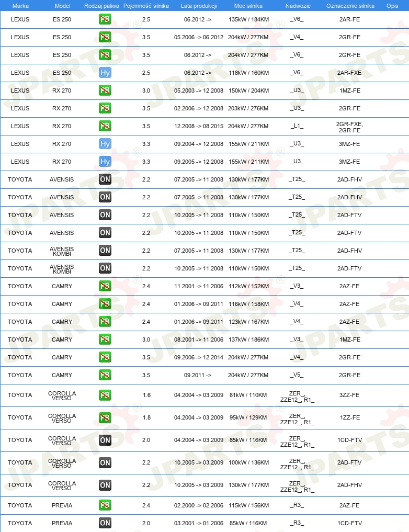Select power value 150kW / 204KM
The width and height of the screenshot is (409, 532).
click(248, 90)
